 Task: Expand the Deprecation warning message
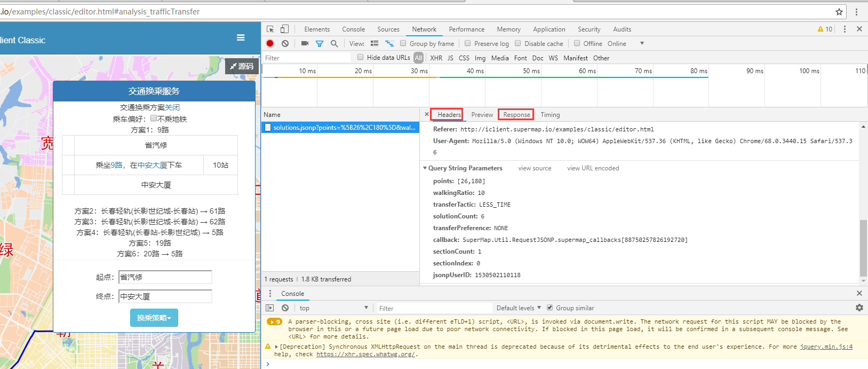tap(276, 347)
